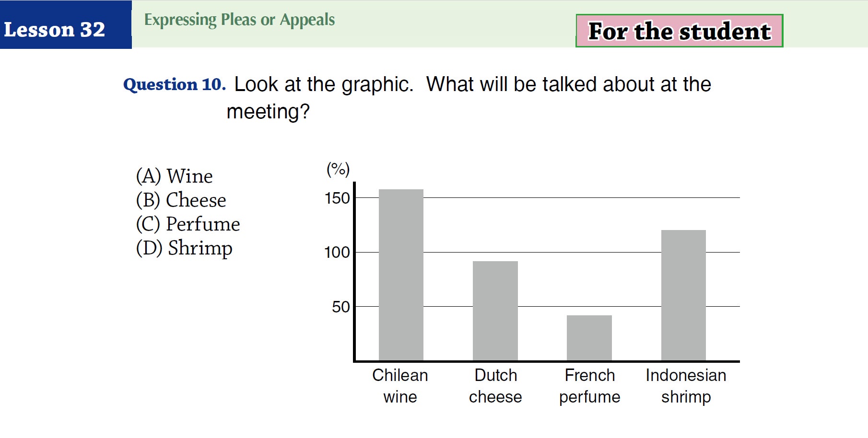Click the "Question 10." label
Image resolution: width=868 pixels, height=438 pixels.
(175, 84)
